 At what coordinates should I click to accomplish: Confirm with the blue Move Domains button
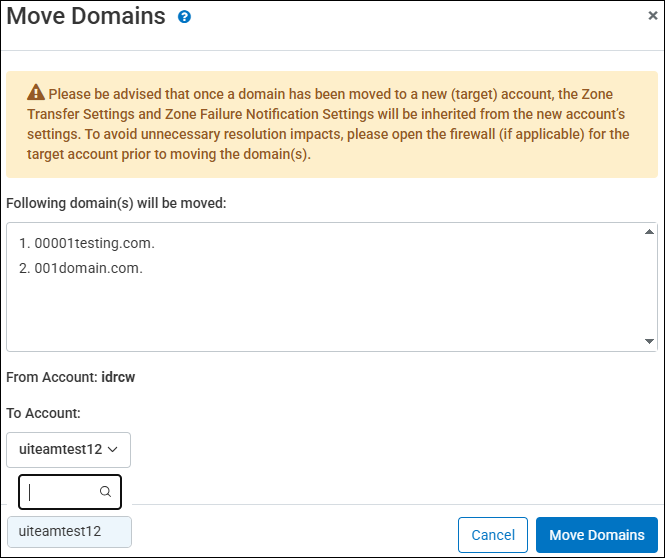pyautogui.click(x=596, y=535)
